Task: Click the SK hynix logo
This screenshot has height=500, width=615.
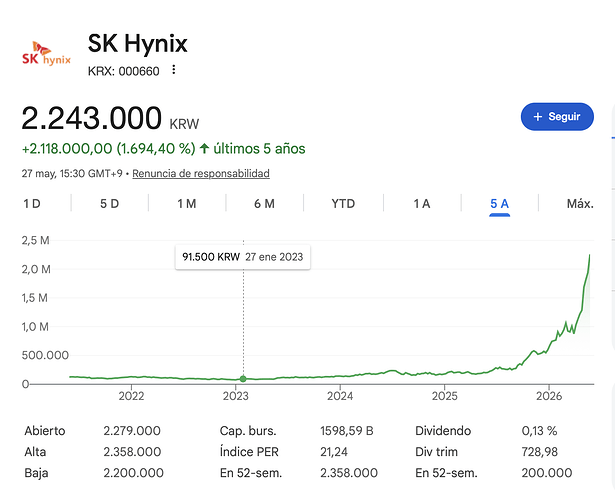Action: pos(46,54)
